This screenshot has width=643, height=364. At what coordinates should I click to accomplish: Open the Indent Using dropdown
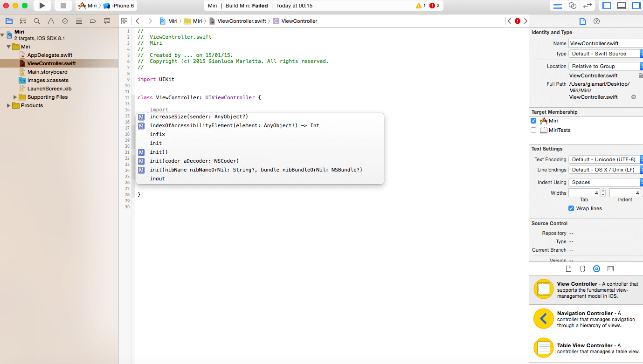(606, 182)
